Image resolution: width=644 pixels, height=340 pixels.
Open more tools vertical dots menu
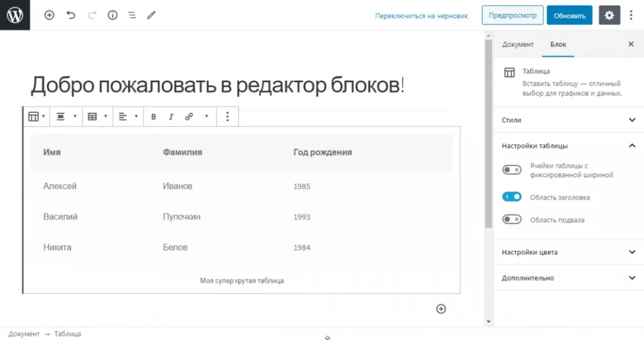[x=631, y=15]
